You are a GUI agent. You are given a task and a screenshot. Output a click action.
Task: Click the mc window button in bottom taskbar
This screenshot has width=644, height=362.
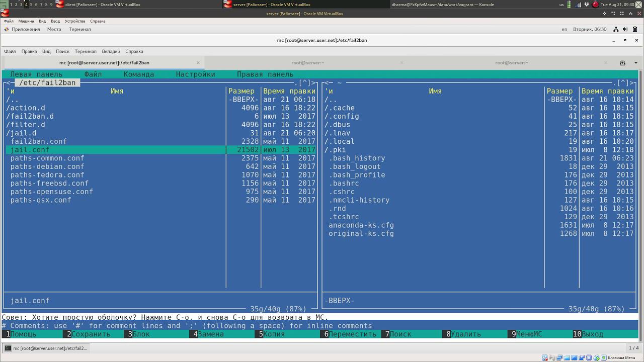click(46, 348)
